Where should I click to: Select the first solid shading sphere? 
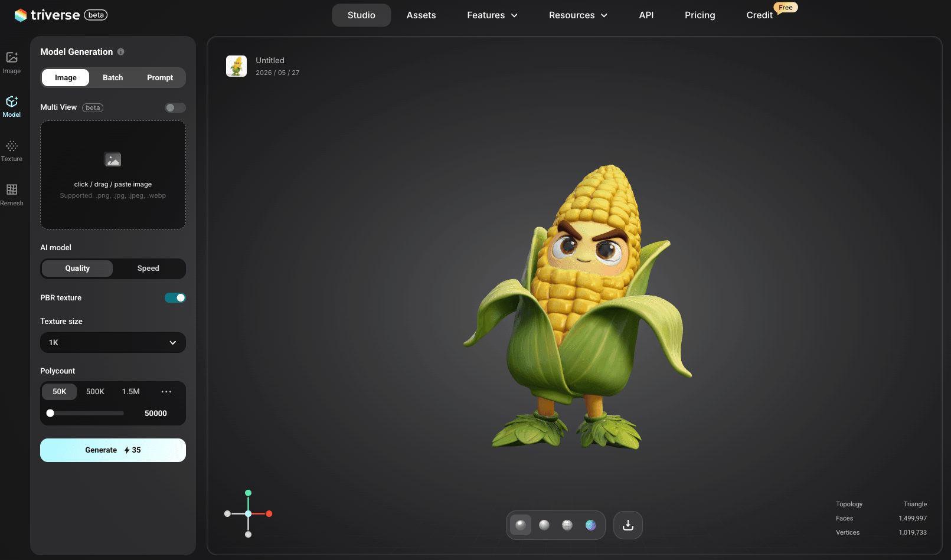[521, 525]
